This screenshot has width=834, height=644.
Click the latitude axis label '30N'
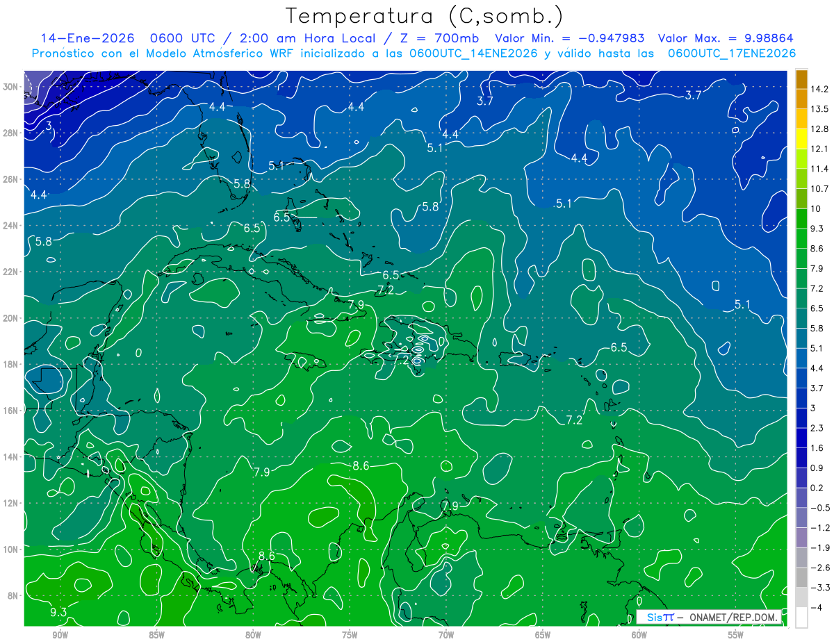11,86
